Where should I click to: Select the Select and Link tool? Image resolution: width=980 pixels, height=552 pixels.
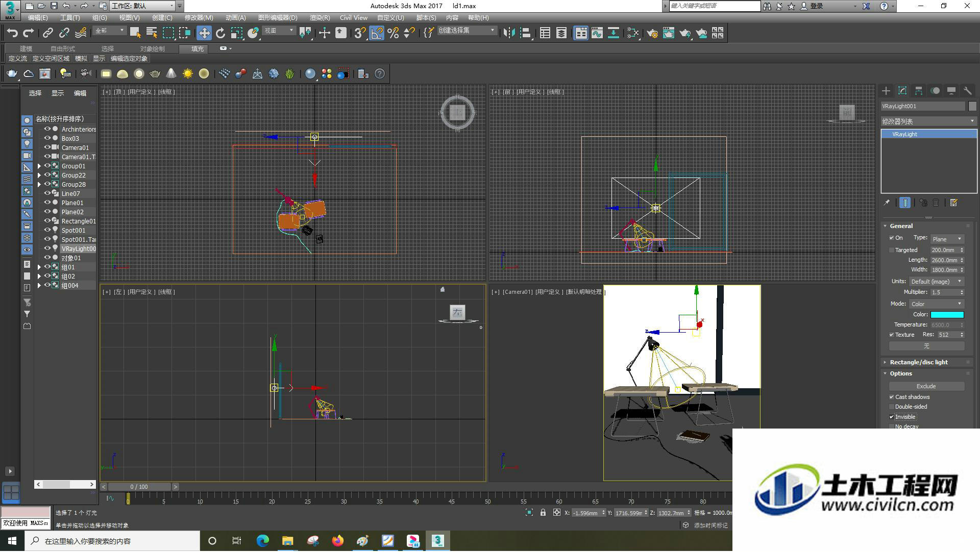point(48,33)
